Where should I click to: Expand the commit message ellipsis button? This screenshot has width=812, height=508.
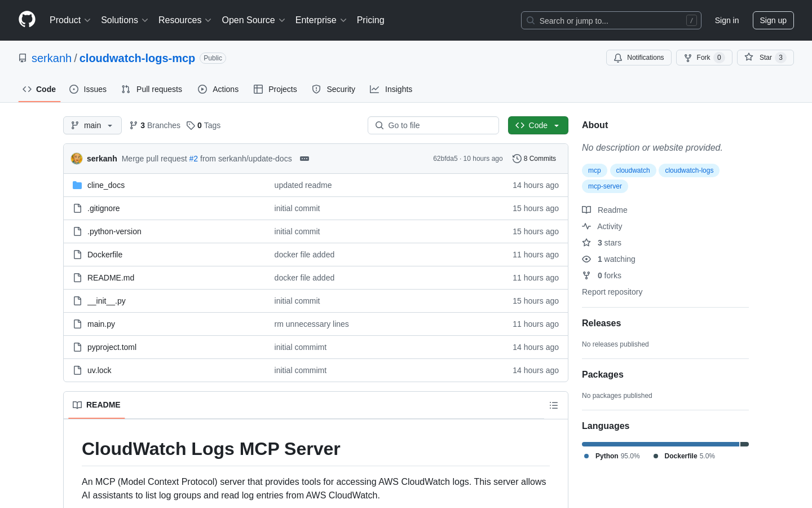304,159
